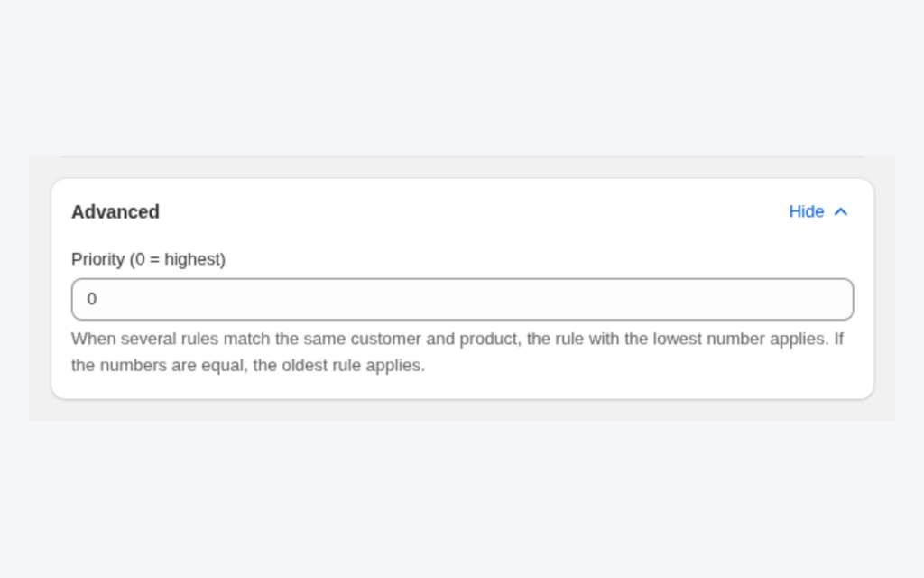Click the "Priority (0 = highest)" label
Screen dimensions: 924x578
(149, 259)
